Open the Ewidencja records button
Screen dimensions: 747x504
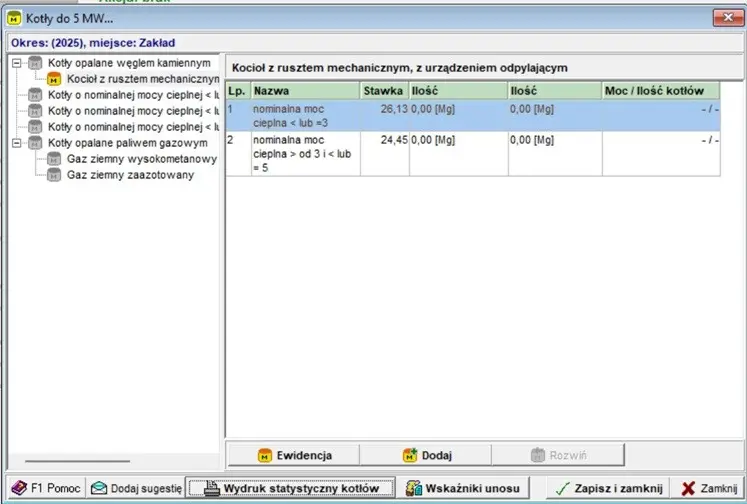coord(295,455)
